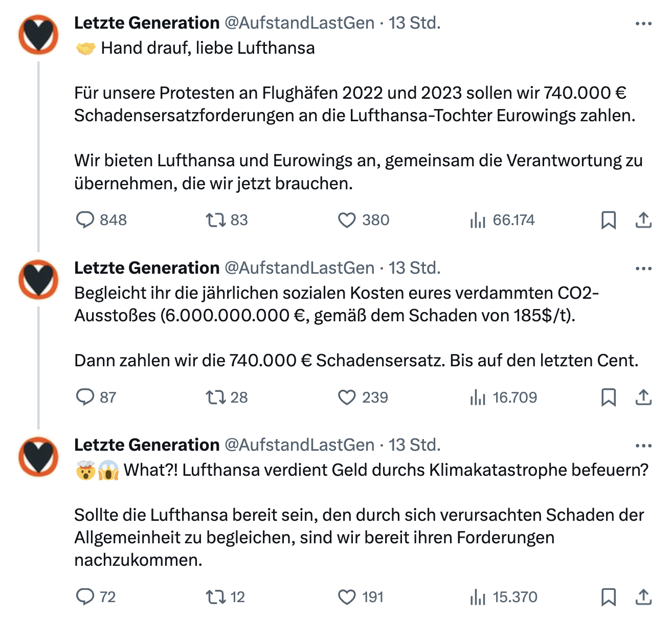This screenshot has width=672, height=618.
Task: Expand more options on the third tweet
Action: coord(643,446)
